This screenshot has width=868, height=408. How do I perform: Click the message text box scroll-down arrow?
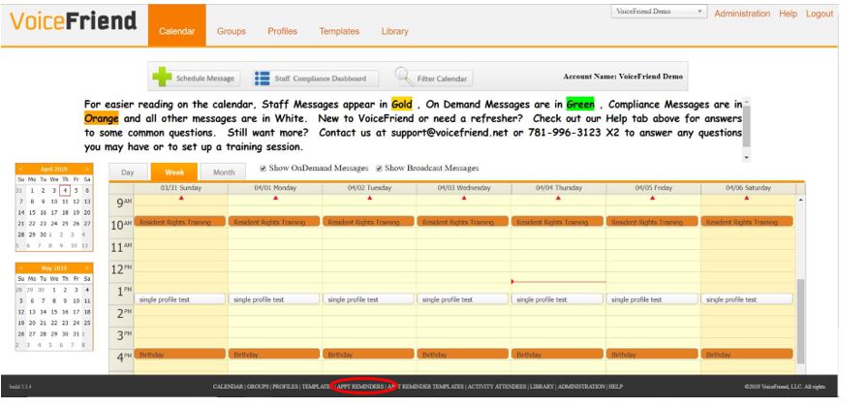tap(746, 158)
